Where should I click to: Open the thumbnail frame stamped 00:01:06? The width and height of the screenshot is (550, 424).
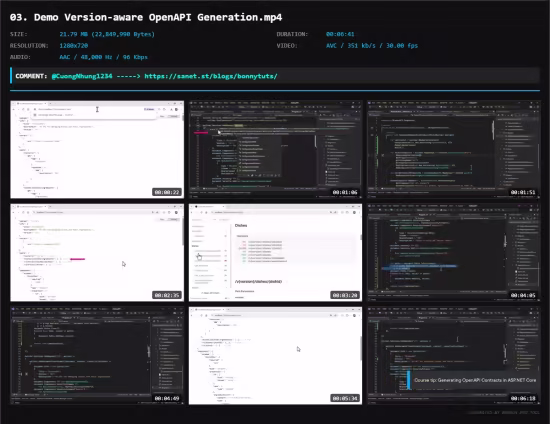tap(275, 149)
